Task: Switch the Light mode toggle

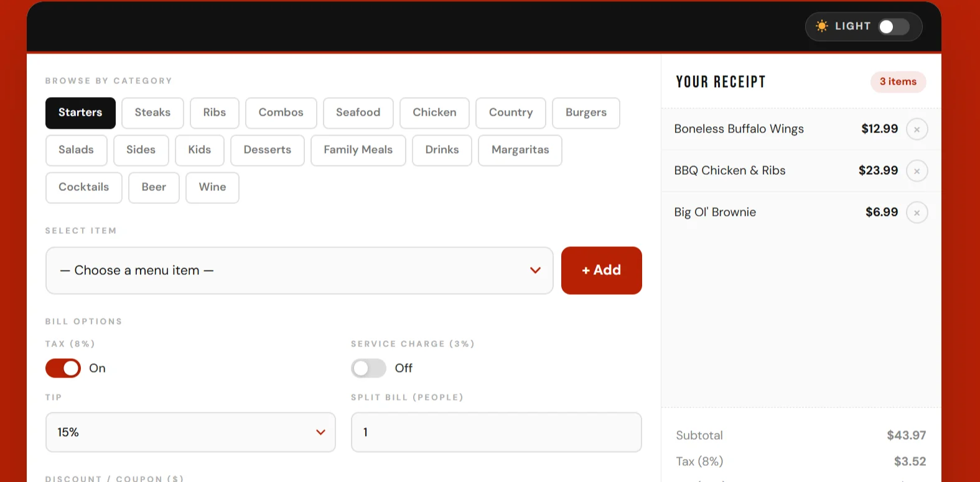Action: click(894, 27)
